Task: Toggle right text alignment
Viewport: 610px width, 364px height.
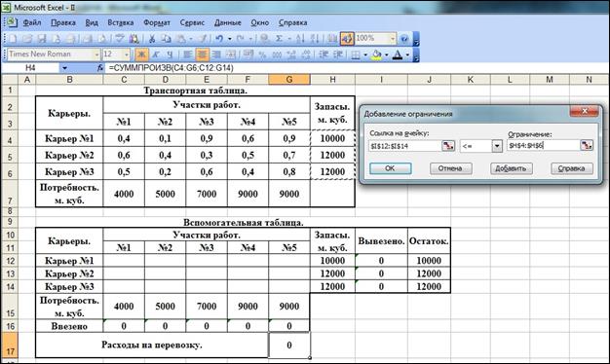Action: coord(216,55)
